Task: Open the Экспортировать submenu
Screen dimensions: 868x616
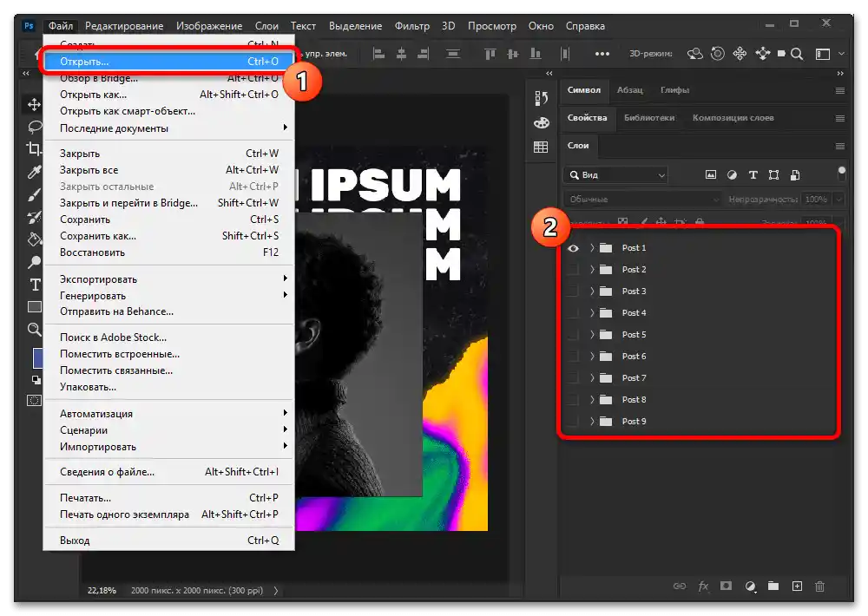Action: [169, 279]
